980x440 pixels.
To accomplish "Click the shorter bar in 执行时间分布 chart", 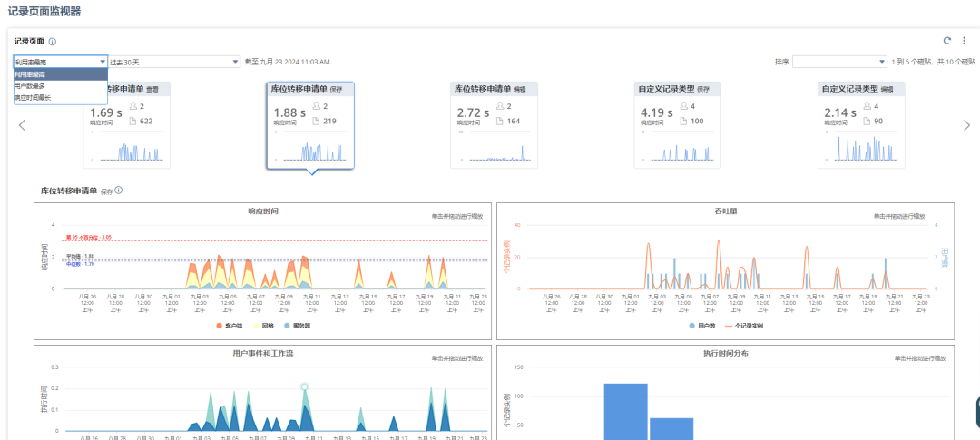I will pos(671,429).
